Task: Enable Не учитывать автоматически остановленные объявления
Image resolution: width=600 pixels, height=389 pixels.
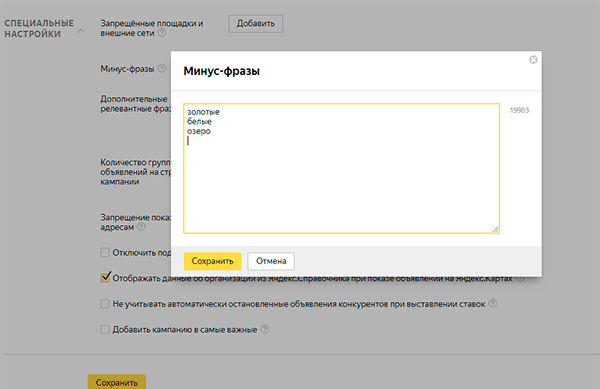Action: [105, 304]
